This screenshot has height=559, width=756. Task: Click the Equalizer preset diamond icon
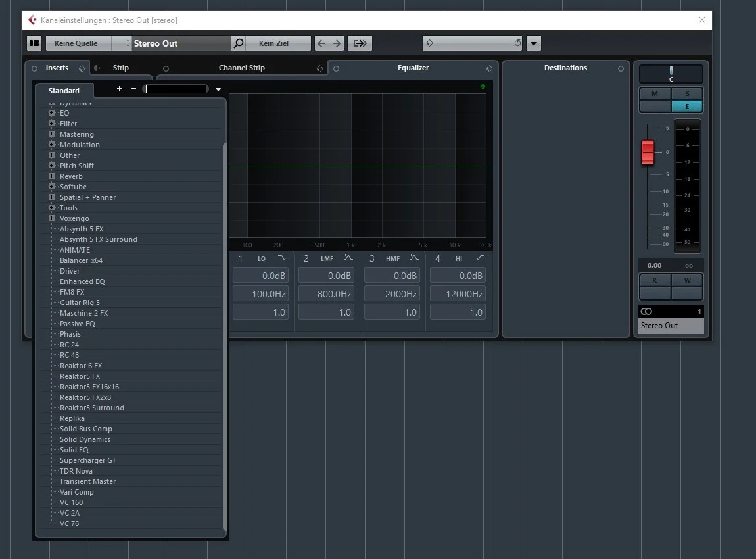coord(489,68)
